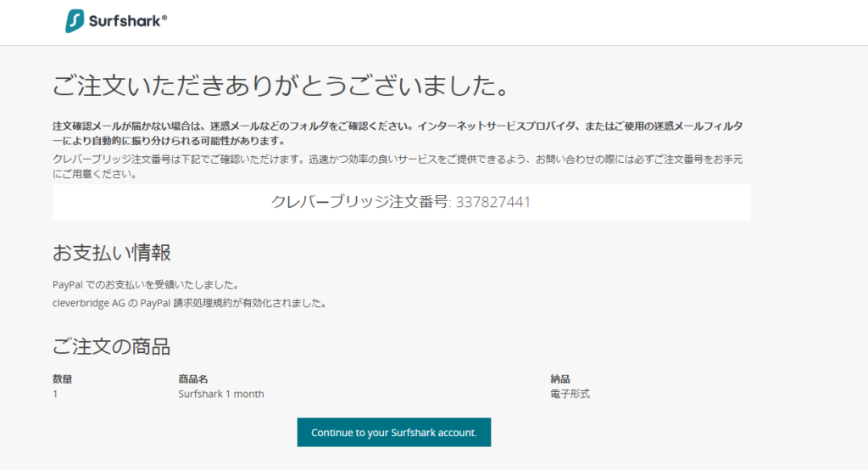Click the 電子形式 delivery value
The height and width of the screenshot is (470, 868).
point(570,394)
